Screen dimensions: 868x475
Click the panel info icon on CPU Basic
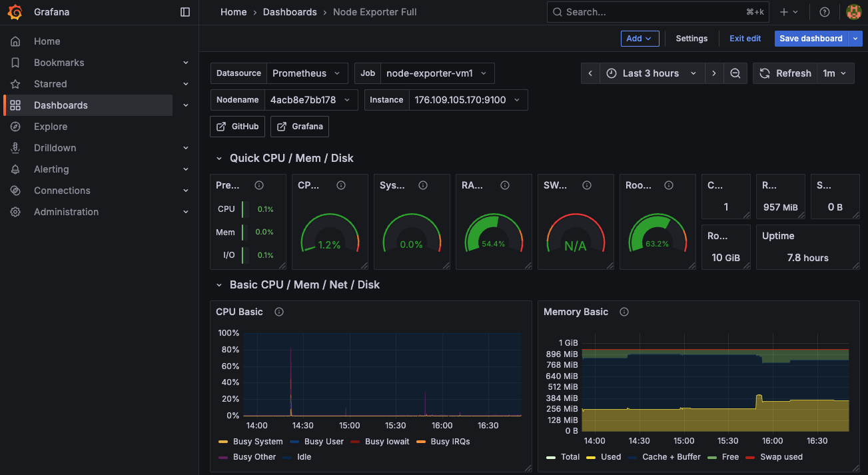point(278,311)
